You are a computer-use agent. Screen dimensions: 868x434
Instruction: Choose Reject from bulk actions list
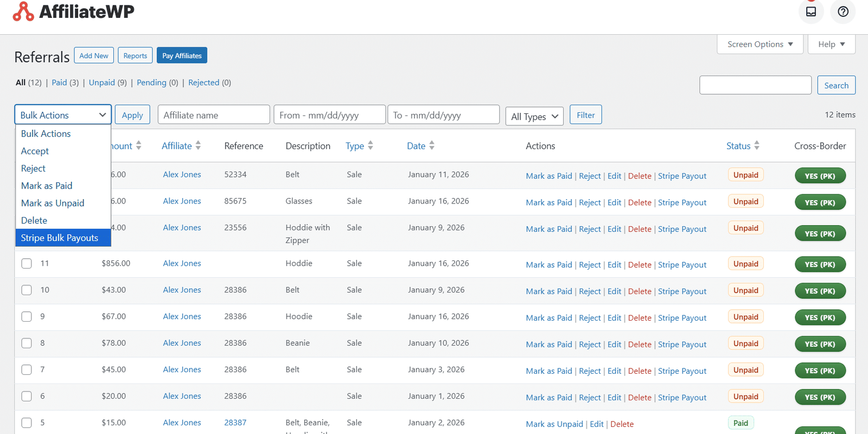point(63,168)
